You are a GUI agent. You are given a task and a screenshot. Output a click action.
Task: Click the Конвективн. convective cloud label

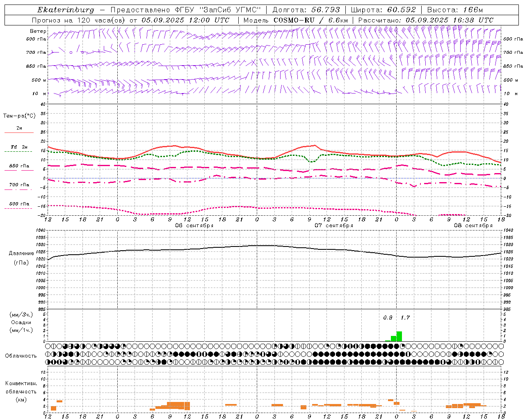click(x=21, y=383)
